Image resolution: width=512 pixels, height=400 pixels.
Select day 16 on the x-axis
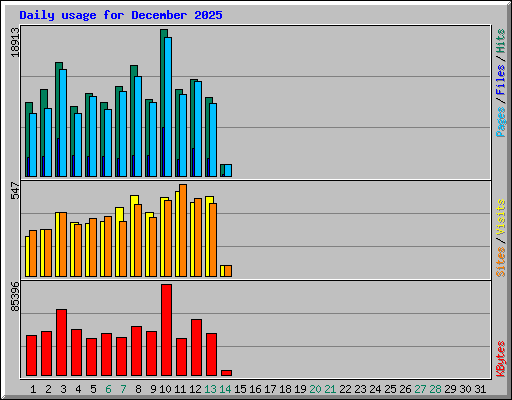click(x=255, y=389)
